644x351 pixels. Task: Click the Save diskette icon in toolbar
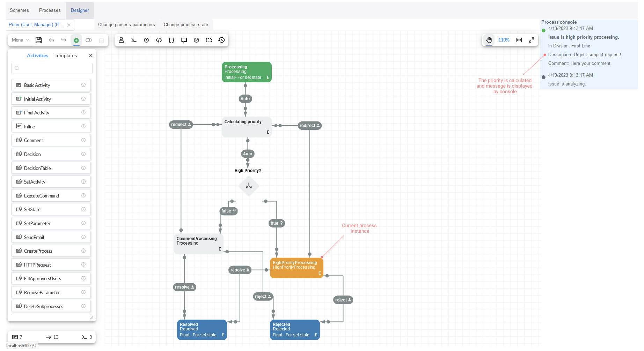coord(39,40)
